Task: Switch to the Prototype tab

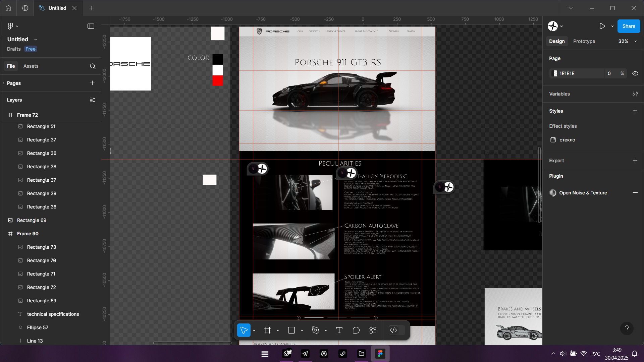Action: [x=584, y=41]
